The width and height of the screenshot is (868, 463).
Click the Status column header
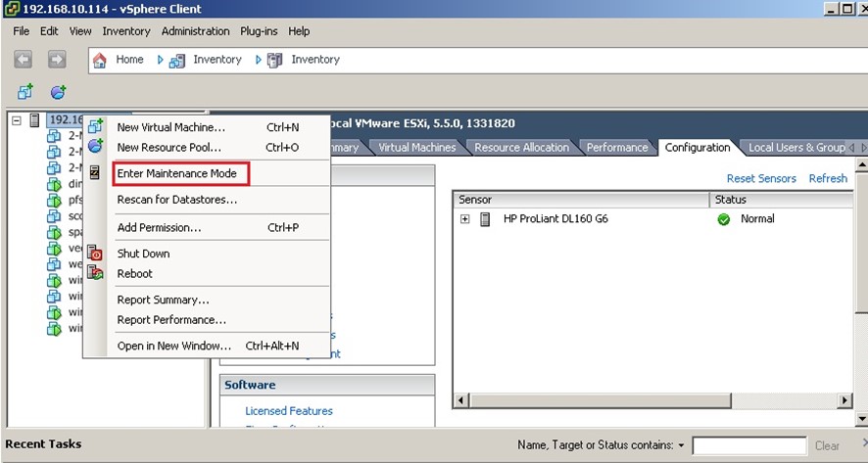pyautogui.click(x=781, y=200)
